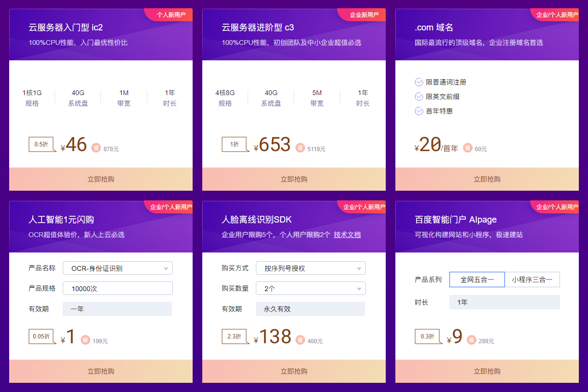Click the ¥20/首年 price
Image resolution: width=588 pixels, height=392 pixels.
coord(436,145)
